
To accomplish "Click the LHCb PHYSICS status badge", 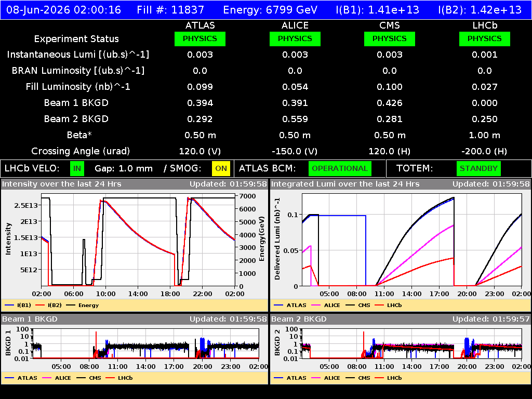I will pyautogui.click(x=485, y=38).
